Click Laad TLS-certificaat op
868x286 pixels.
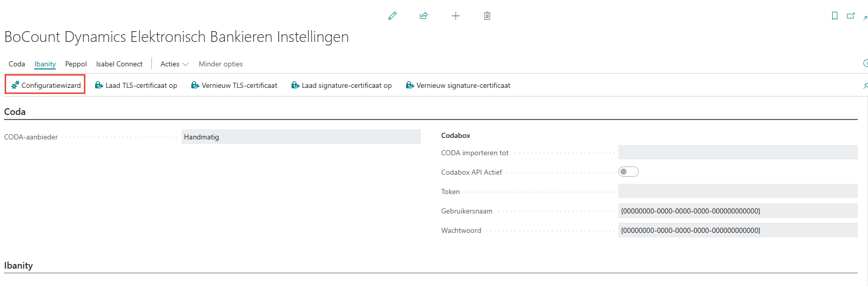(136, 85)
